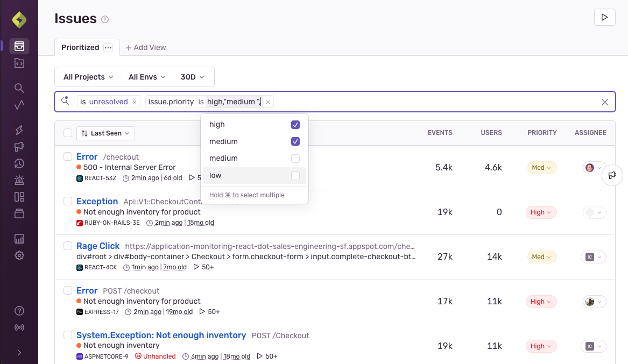Change priority High on ASPNETCORE-9 issue
The height and width of the screenshot is (364, 628).
(x=541, y=346)
